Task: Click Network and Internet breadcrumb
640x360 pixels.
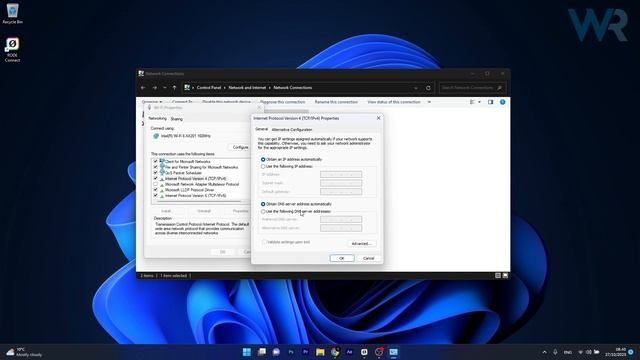Action: click(247, 88)
